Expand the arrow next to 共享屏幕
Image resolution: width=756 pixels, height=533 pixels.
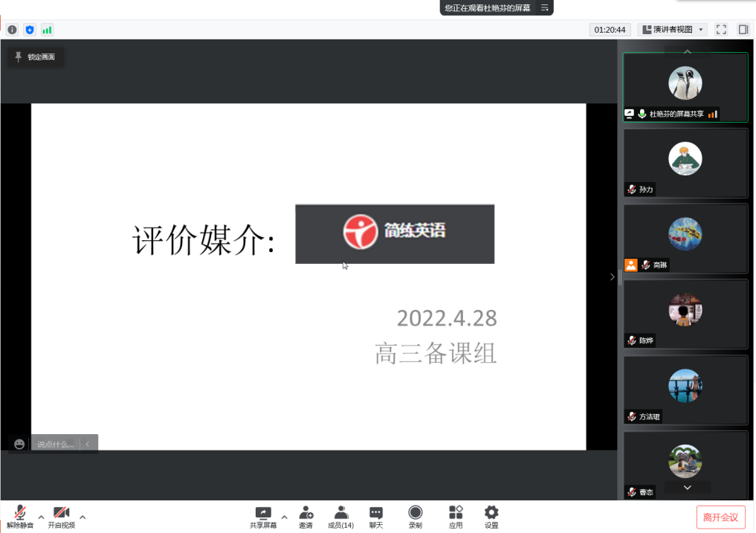[x=284, y=517]
